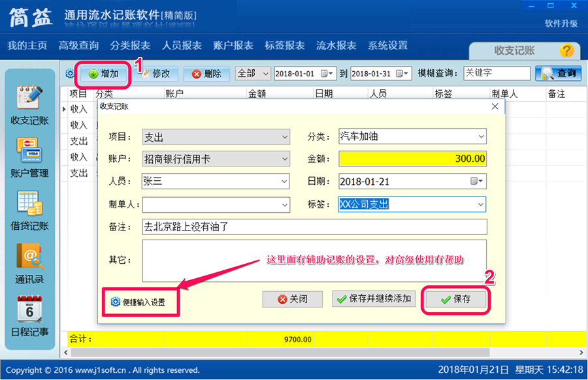Open the 便捷输入设置 link
This screenshot has height=380, width=588.
(144, 302)
